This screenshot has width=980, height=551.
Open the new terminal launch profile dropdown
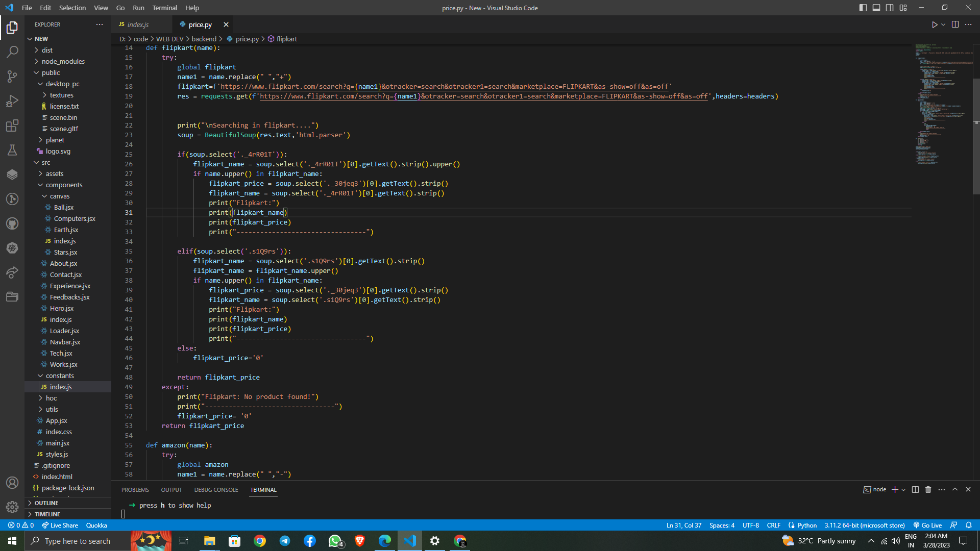[903, 489]
